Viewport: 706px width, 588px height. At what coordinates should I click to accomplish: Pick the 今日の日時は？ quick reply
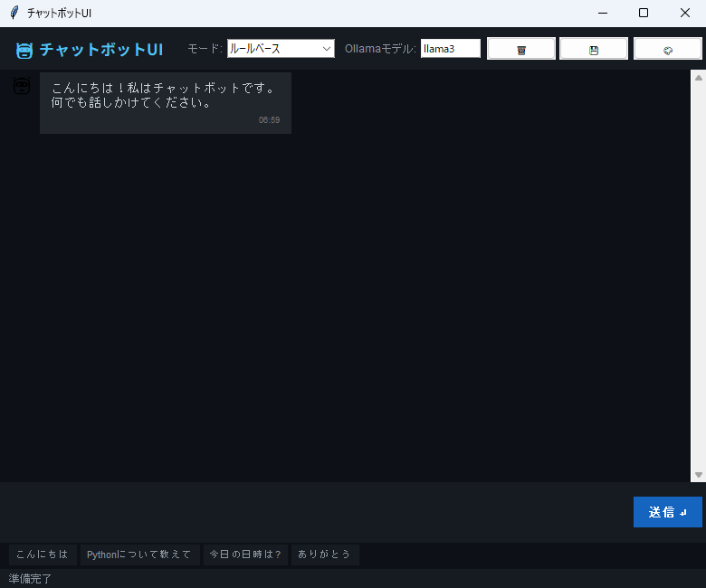click(x=245, y=555)
